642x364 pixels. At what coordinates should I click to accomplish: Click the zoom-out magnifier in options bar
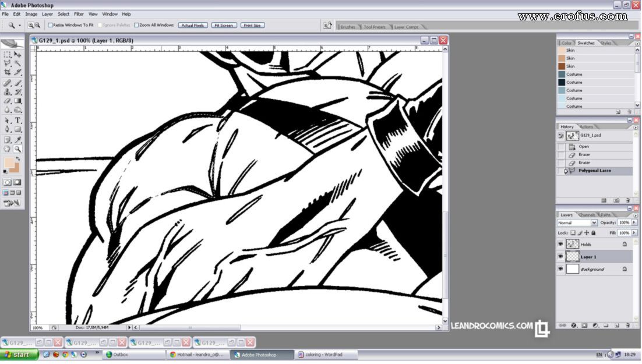coord(37,26)
